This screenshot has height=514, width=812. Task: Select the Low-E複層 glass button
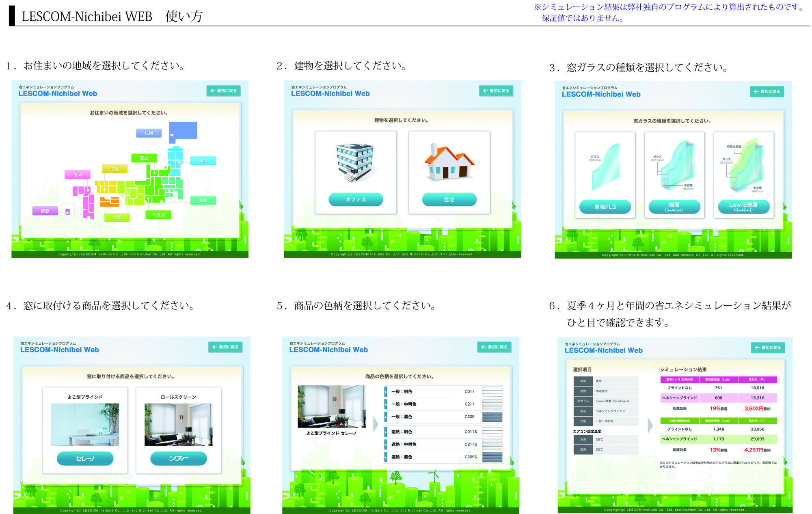744,207
